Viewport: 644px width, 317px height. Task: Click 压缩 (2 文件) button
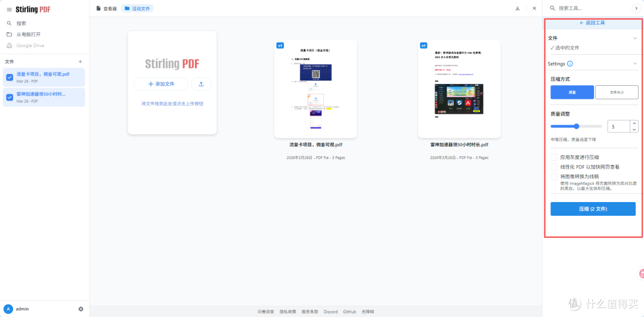pos(593,209)
